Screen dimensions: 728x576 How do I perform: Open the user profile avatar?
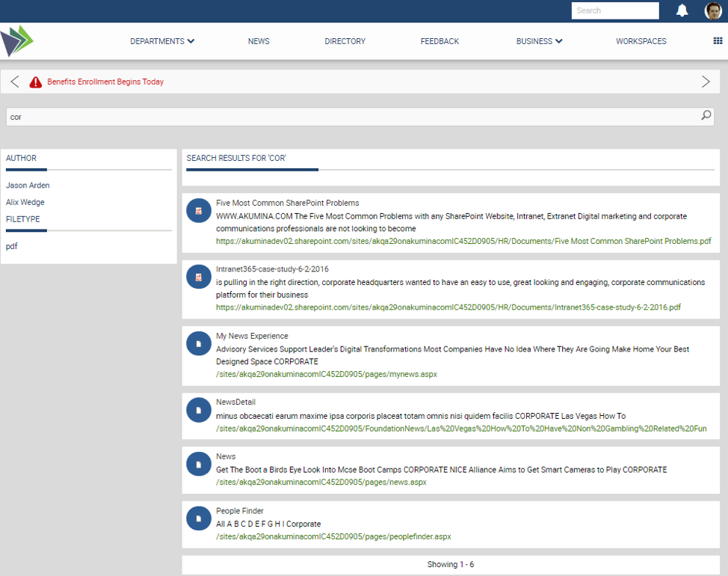[x=713, y=10]
